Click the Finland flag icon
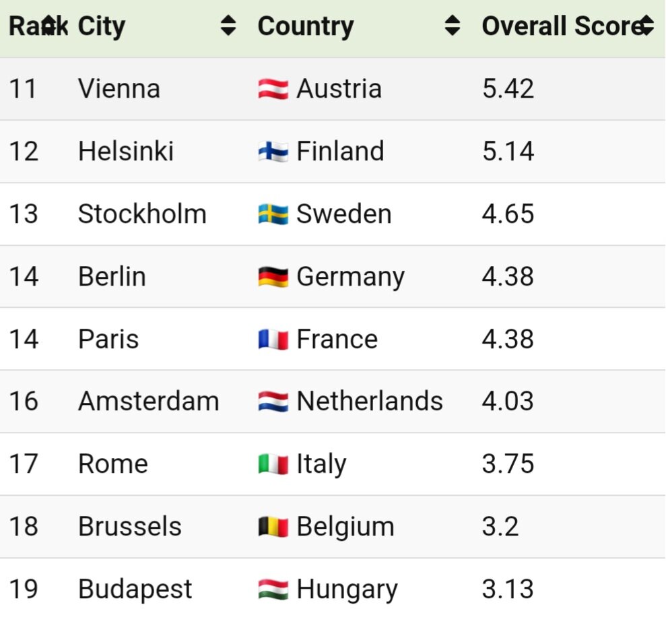Image resolution: width=666 pixels, height=644 pixels. pos(273,152)
